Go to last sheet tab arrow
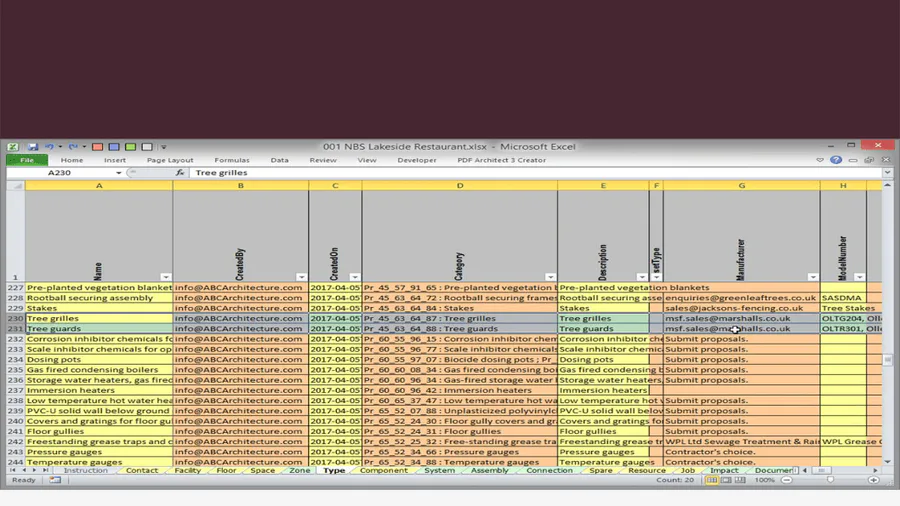 [x=45, y=470]
